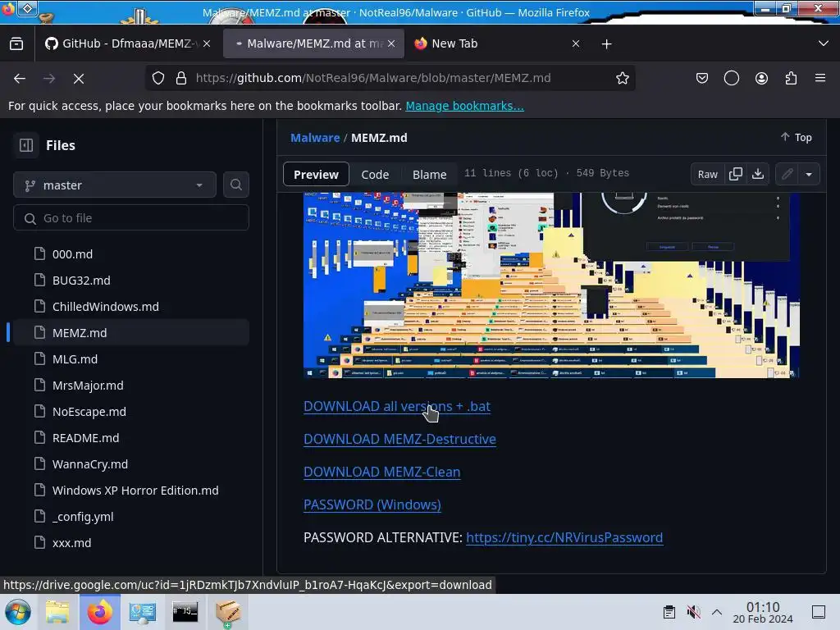Open tiny.cc/NRVirusPassword link
The height and width of the screenshot is (630, 840).
tap(564, 537)
